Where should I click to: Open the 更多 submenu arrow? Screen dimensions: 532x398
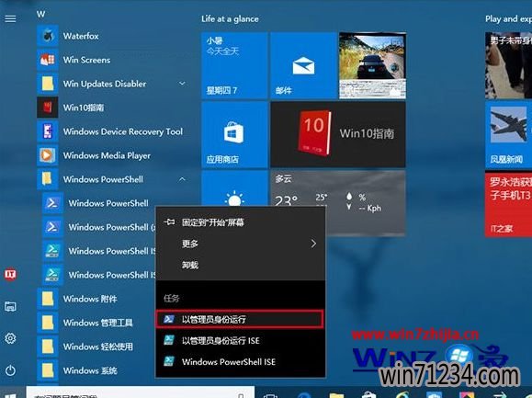(313, 244)
